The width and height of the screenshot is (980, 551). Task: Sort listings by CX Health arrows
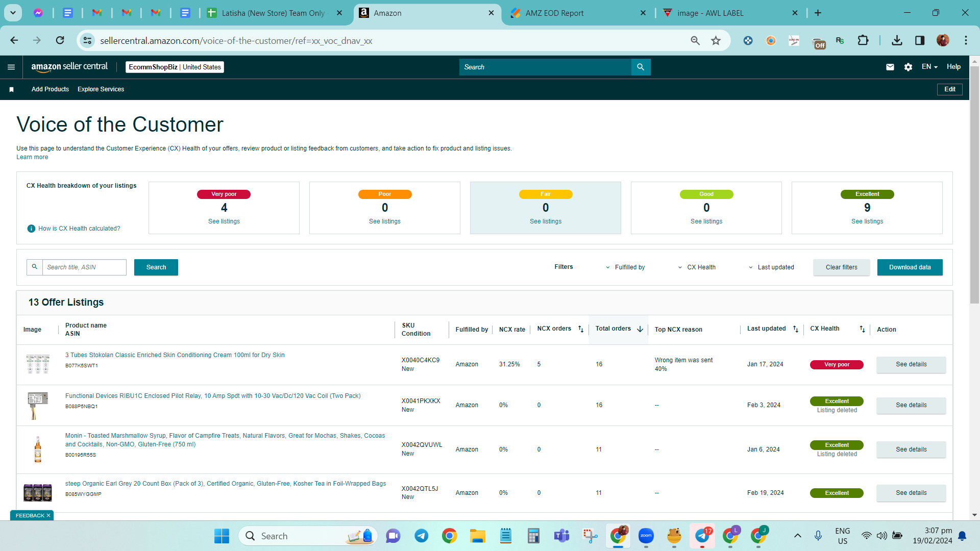pos(862,329)
